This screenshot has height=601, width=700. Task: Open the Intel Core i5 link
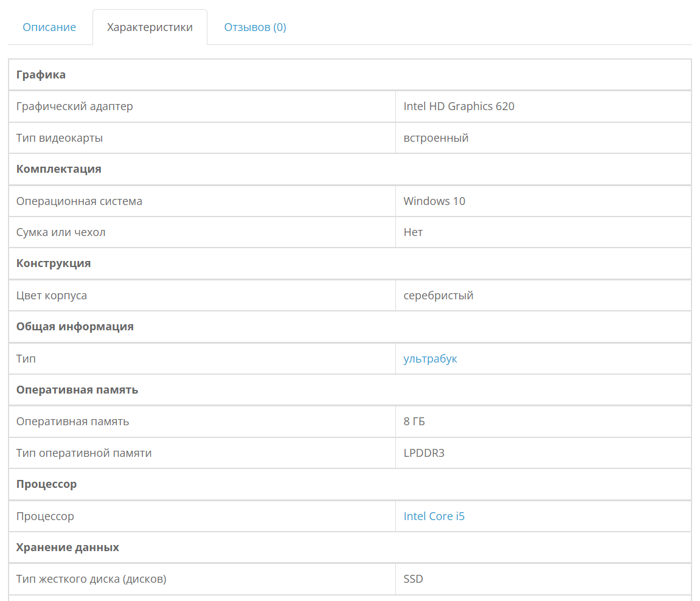pyautogui.click(x=434, y=516)
